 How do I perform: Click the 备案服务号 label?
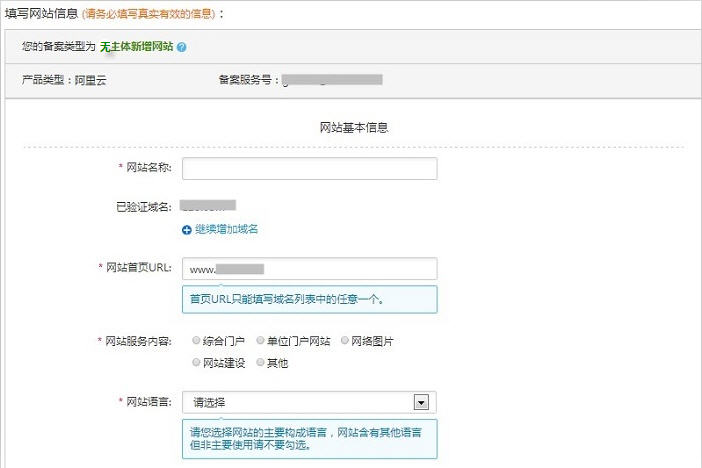[248, 80]
